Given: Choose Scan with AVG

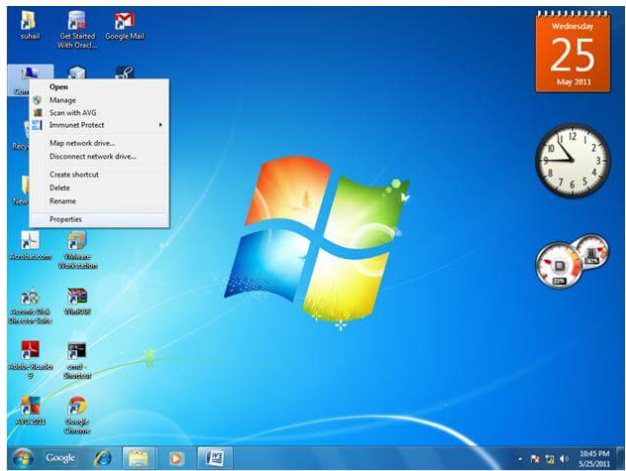Looking at the screenshot, I should (99, 113).
